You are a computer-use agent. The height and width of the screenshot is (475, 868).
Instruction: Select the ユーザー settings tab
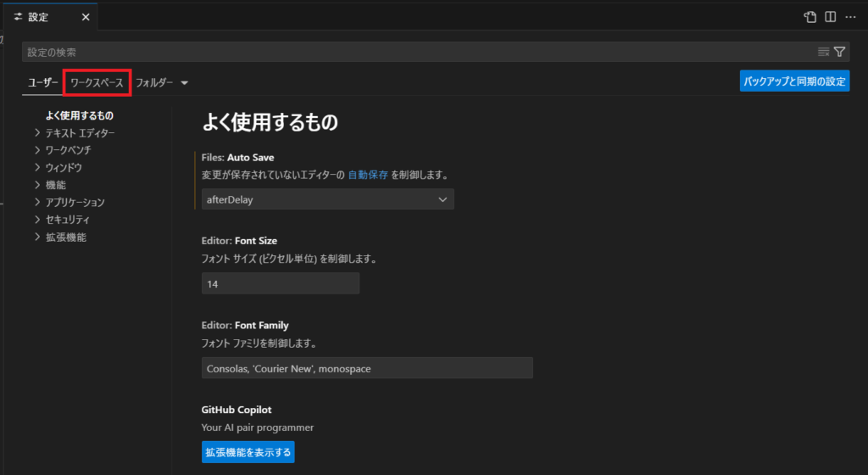tap(43, 83)
